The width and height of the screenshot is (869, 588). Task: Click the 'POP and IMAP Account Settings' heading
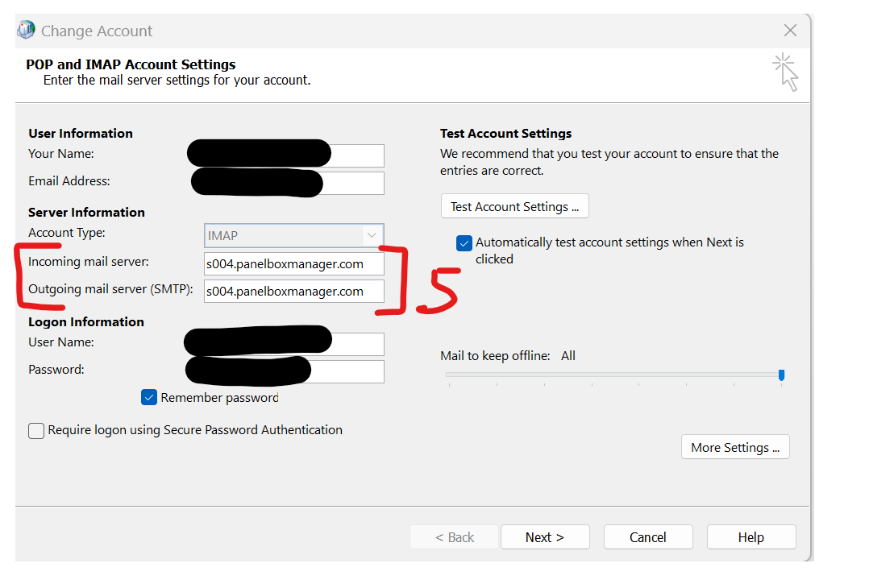[131, 64]
